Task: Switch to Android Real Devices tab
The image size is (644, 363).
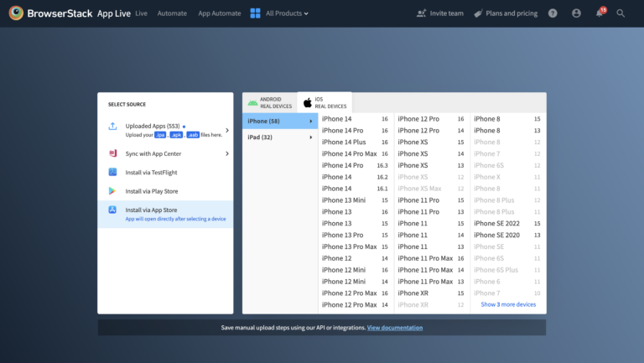Action: coord(270,102)
